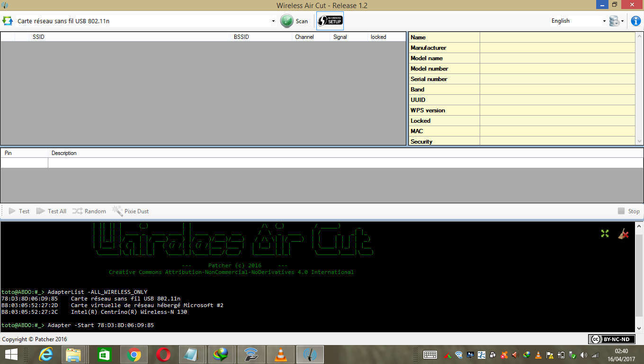Image resolution: width=644 pixels, height=364 pixels.
Task: Open the Windows Start button
Action: 11,355
